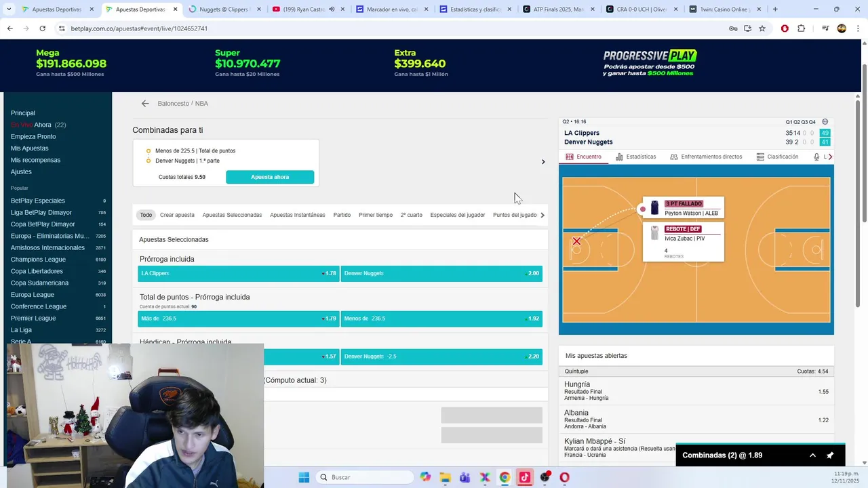This screenshot has width=868, height=488.
Task: Bet on LA Clippers at 1.78
Action: (x=238, y=273)
